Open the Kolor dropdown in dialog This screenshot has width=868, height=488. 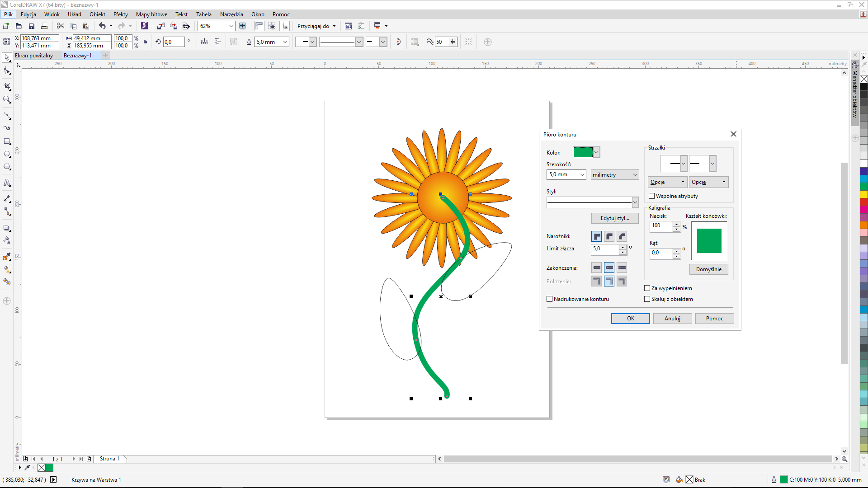596,152
